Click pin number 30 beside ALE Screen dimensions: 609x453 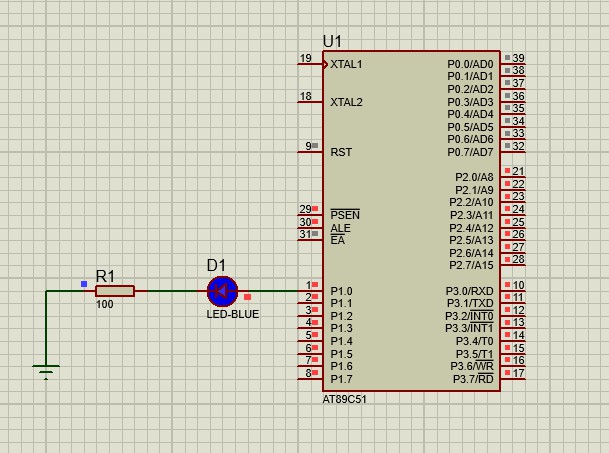click(306, 221)
